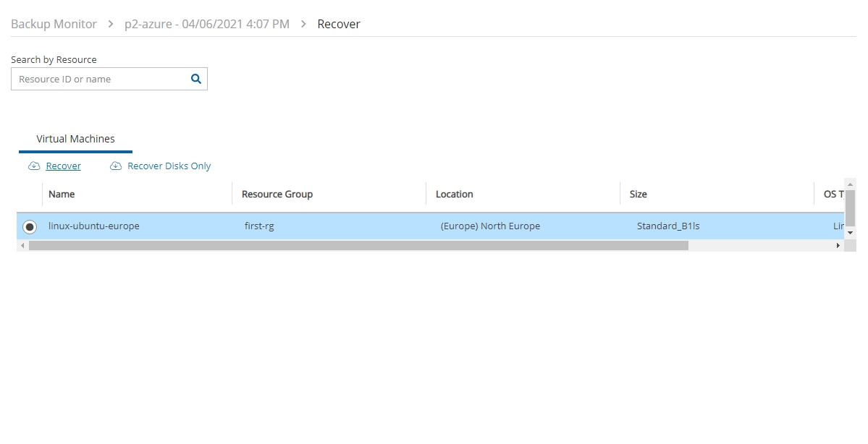Click the Size column header

[x=638, y=195]
